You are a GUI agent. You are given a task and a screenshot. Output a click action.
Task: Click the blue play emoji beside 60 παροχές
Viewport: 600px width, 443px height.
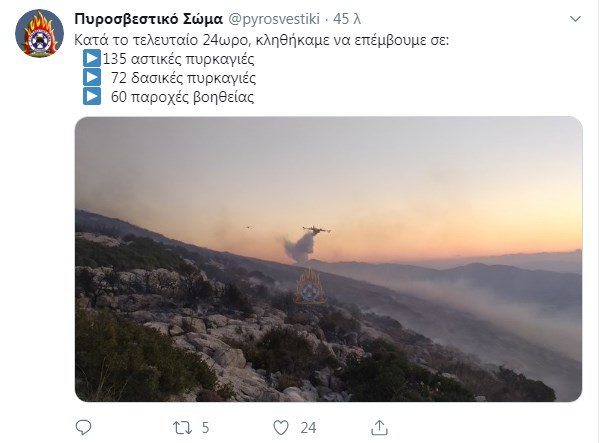tap(92, 96)
